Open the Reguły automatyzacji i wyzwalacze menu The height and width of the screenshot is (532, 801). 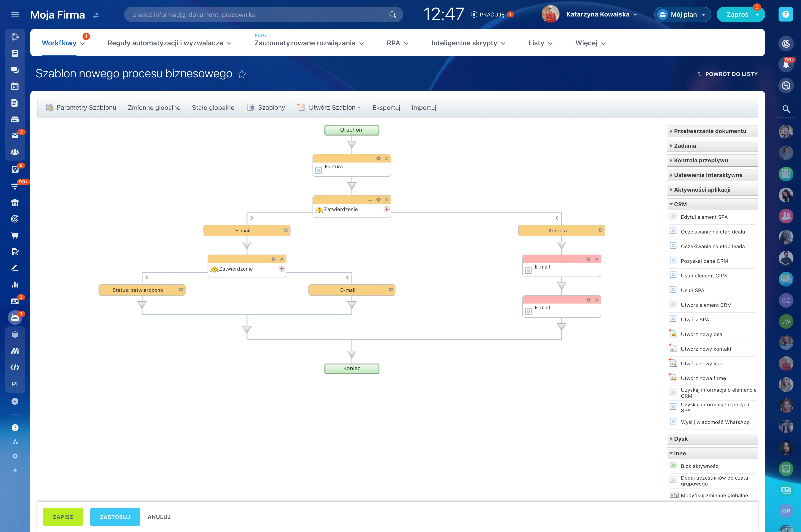169,43
